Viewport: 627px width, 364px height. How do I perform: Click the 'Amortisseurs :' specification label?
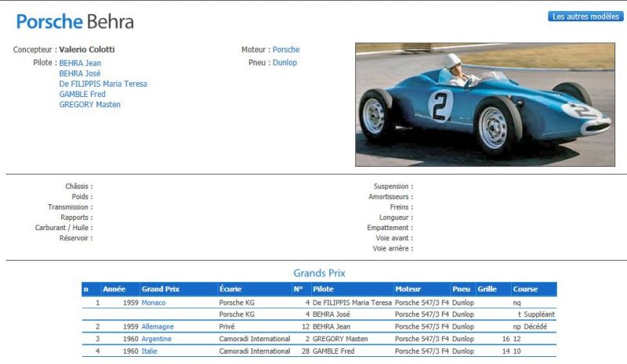point(391,197)
